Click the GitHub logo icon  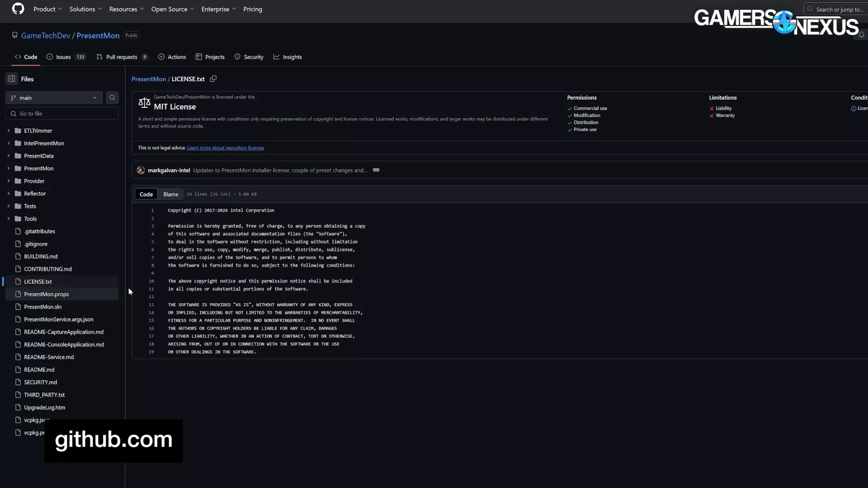(18, 9)
